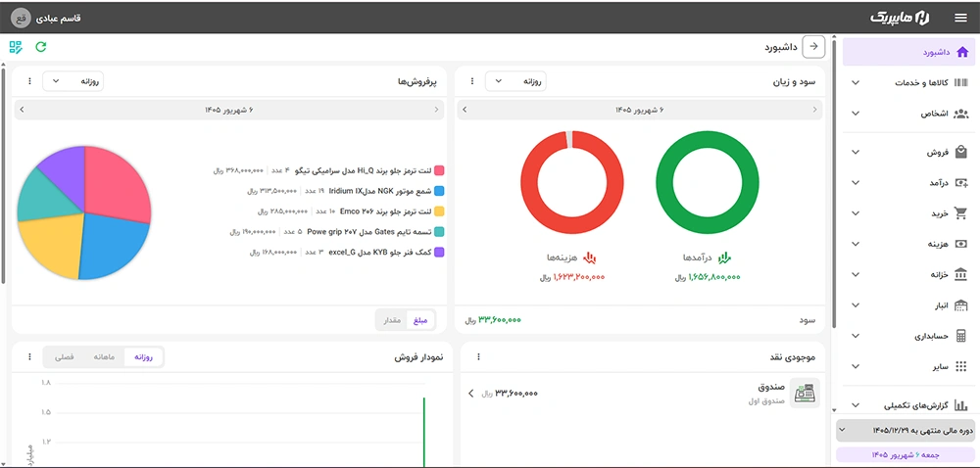Screen dimensions: 980x468
Task: Click the arrow button next to داشبورد title
Action: 813,47
